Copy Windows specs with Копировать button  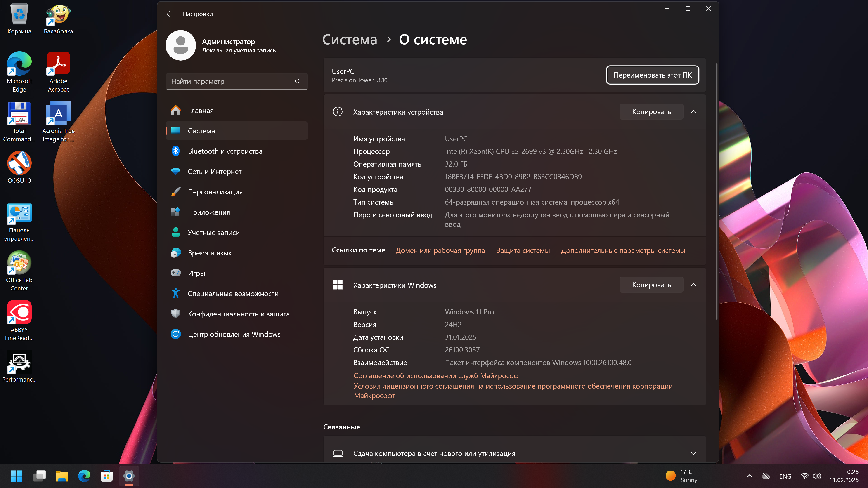651,285
